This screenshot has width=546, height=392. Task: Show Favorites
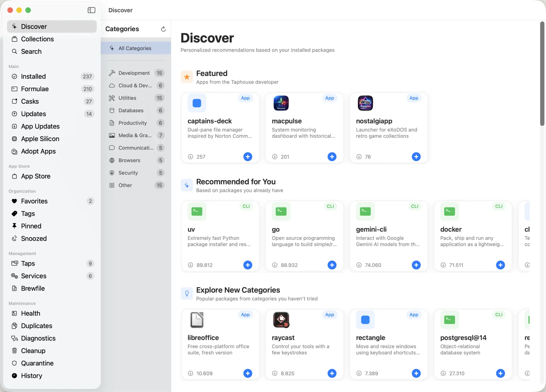[x=52, y=201]
